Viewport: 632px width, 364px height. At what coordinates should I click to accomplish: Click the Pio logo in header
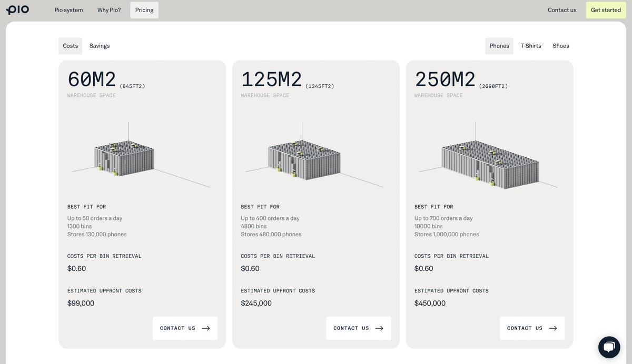(x=17, y=10)
